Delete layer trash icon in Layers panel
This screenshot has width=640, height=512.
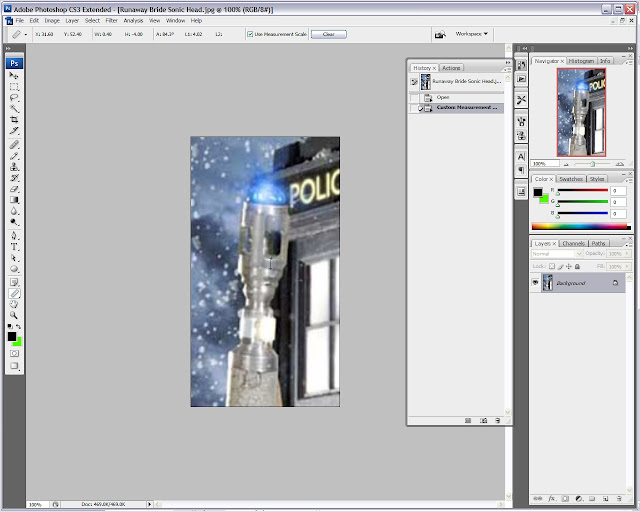point(619,499)
